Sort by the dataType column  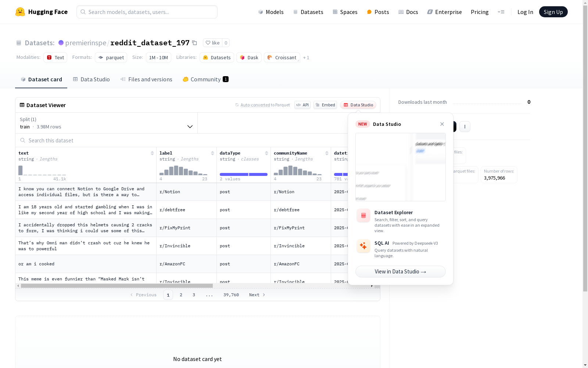[266, 153]
